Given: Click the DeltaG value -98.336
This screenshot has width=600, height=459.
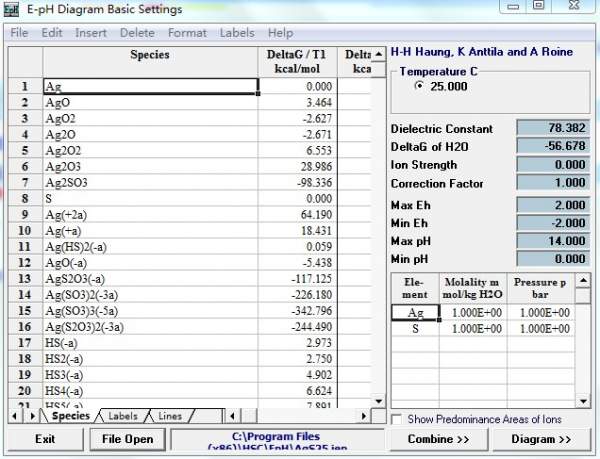Looking at the screenshot, I should click(x=298, y=182).
